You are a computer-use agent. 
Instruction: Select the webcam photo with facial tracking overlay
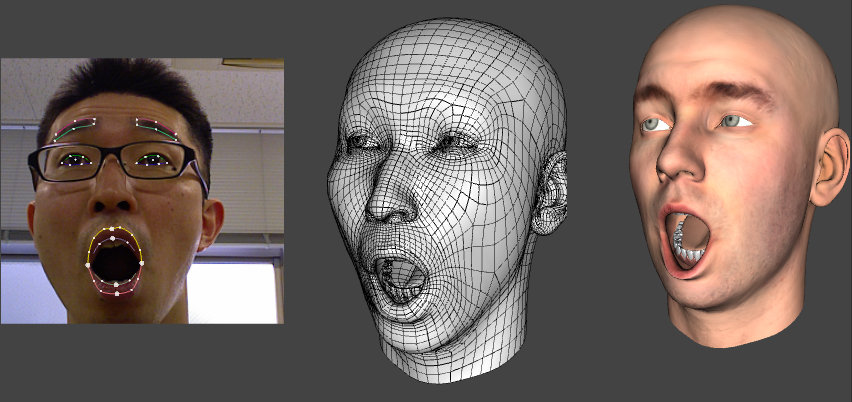coord(142,191)
